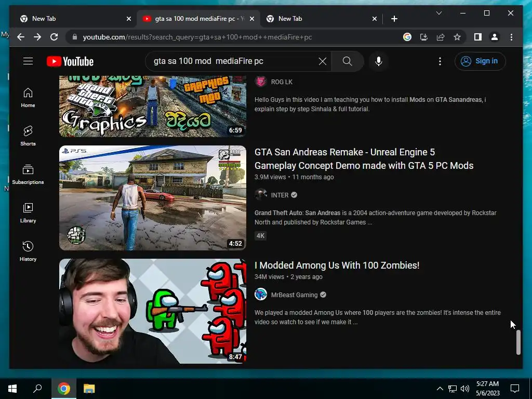The width and height of the screenshot is (532, 399).
Task: Click the 4K badge
Action: click(x=261, y=236)
